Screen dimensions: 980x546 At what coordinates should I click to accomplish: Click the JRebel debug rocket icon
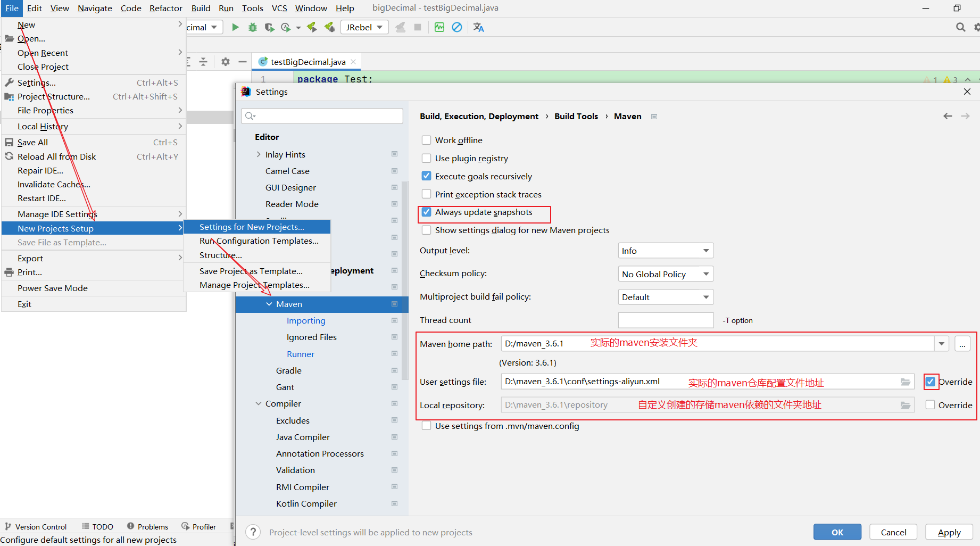pyautogui.click(x=330, y=27)
